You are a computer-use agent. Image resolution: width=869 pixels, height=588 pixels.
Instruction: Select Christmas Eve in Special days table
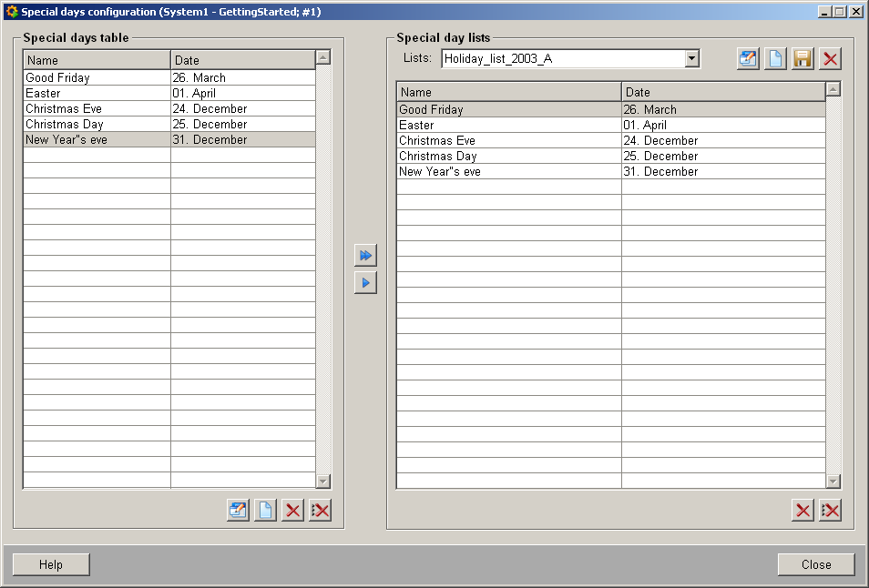(97, 109)
